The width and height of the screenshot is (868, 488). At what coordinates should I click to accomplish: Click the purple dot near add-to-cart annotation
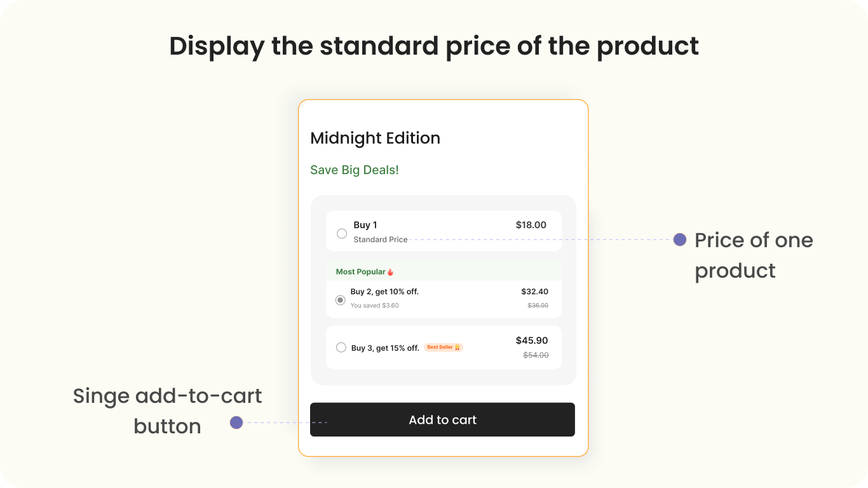(x=236, y=423)
